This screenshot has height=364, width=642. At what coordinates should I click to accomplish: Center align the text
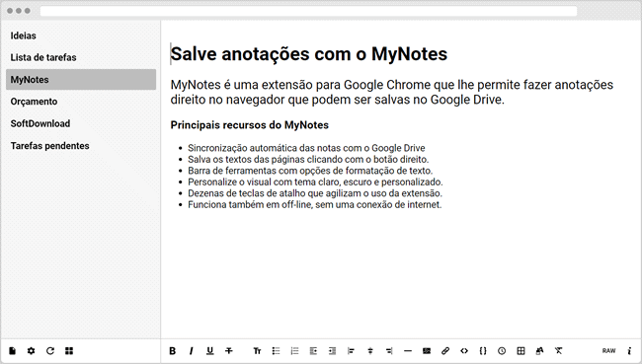click(370, 351)
